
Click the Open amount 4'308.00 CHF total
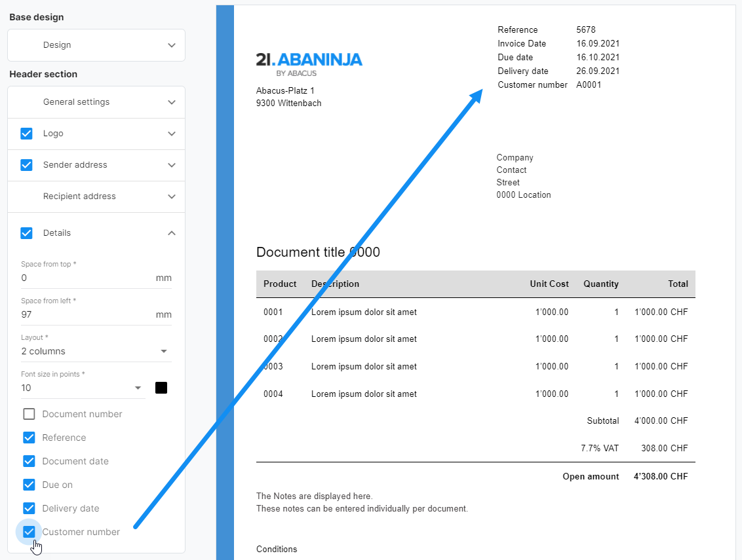pyautogui.click(x=661, y=477)
